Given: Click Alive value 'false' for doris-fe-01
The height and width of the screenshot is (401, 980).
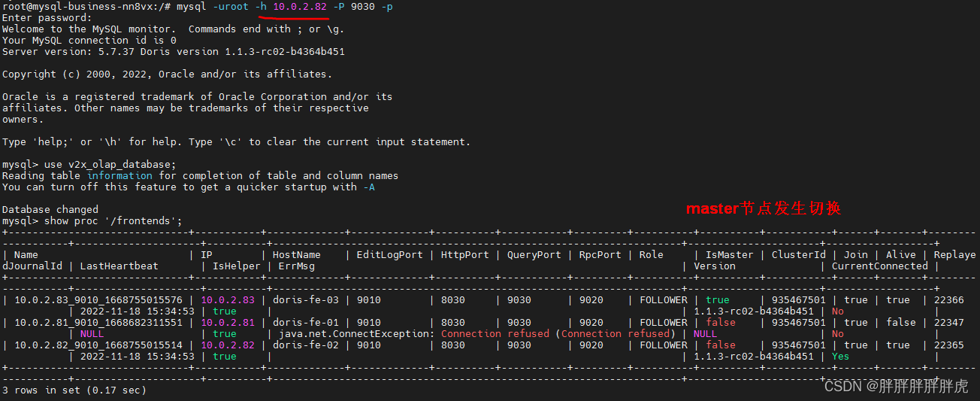Looking at the screenshot, I should point(901,323).
